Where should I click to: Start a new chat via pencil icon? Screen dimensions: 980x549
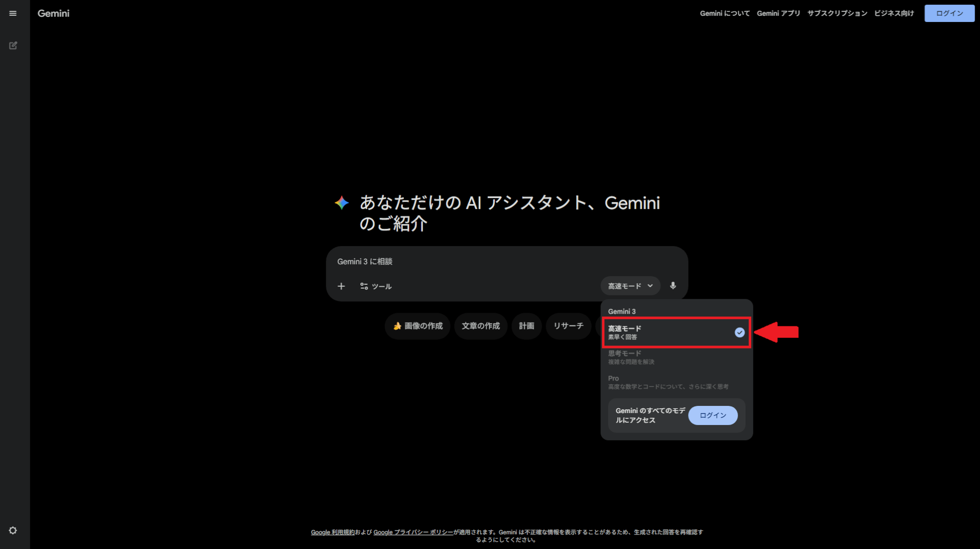point(13,45)
